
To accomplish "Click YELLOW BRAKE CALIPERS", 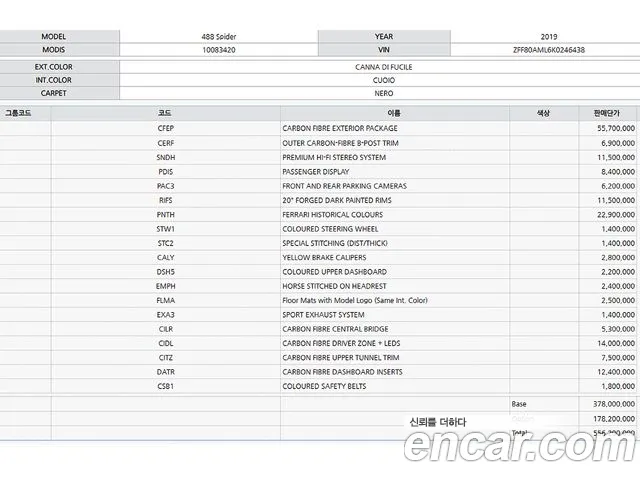I will click(x=324, y=258).
